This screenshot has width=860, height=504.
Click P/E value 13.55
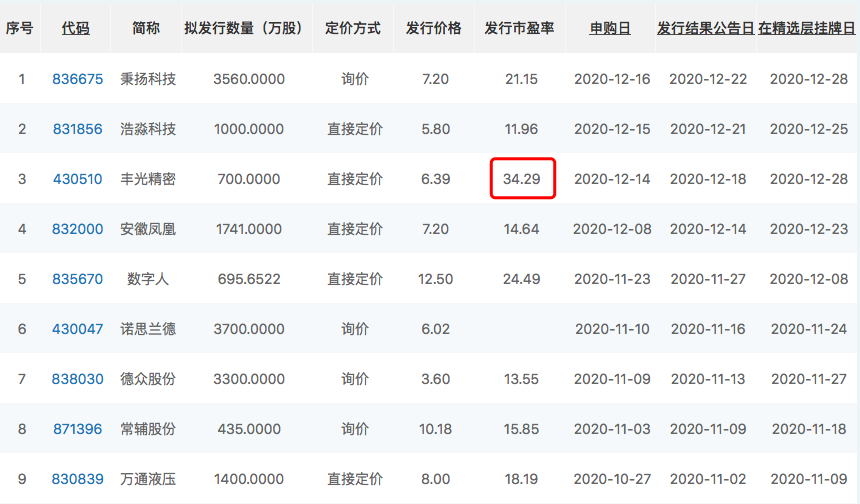pos(522,378)
